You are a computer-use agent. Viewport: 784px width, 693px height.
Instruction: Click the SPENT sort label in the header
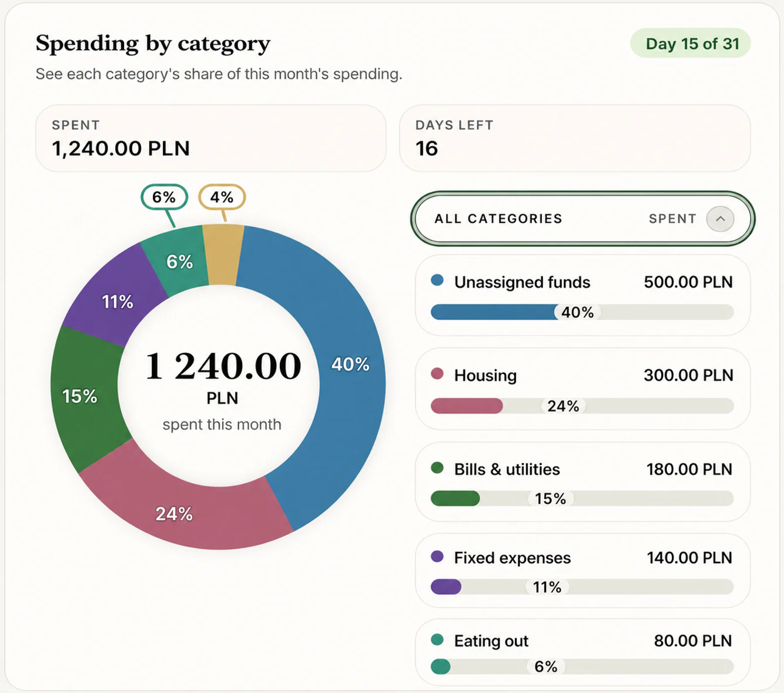(x=672, y=219)
